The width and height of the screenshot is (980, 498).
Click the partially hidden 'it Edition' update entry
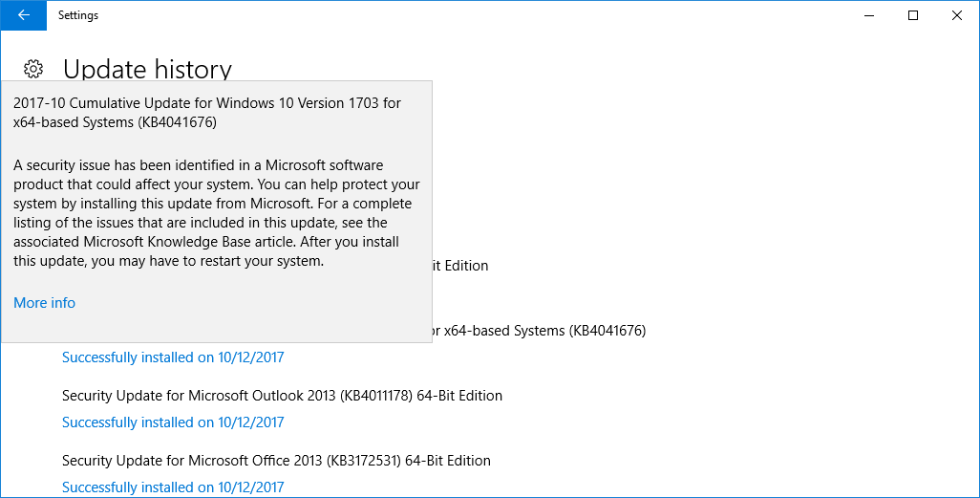[461, 266]
